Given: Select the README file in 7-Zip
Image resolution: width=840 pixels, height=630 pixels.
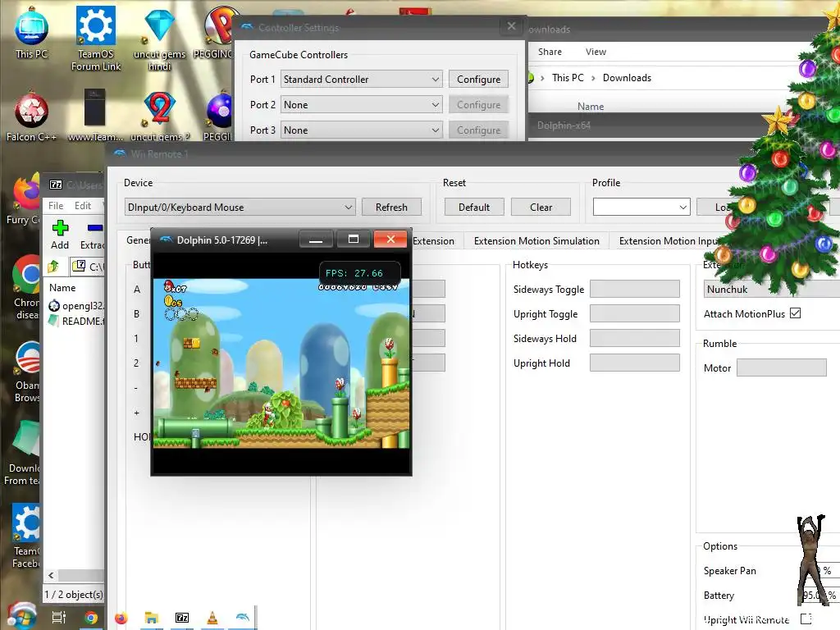Looking at the screenshot, I should point(76,321).
